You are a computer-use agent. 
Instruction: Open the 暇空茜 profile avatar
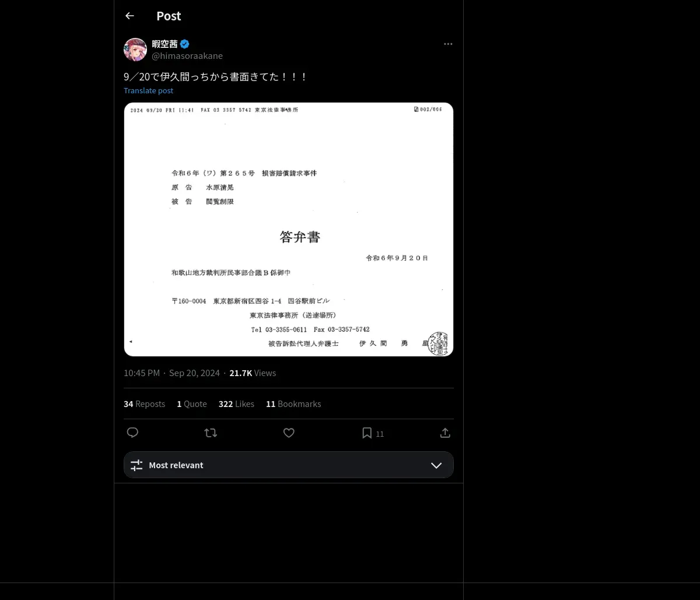(135, 50)
